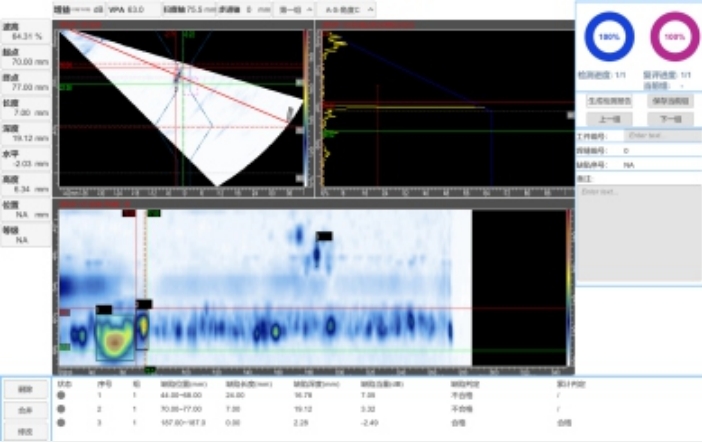Click status dot of defect row 2

coord(61,408)
